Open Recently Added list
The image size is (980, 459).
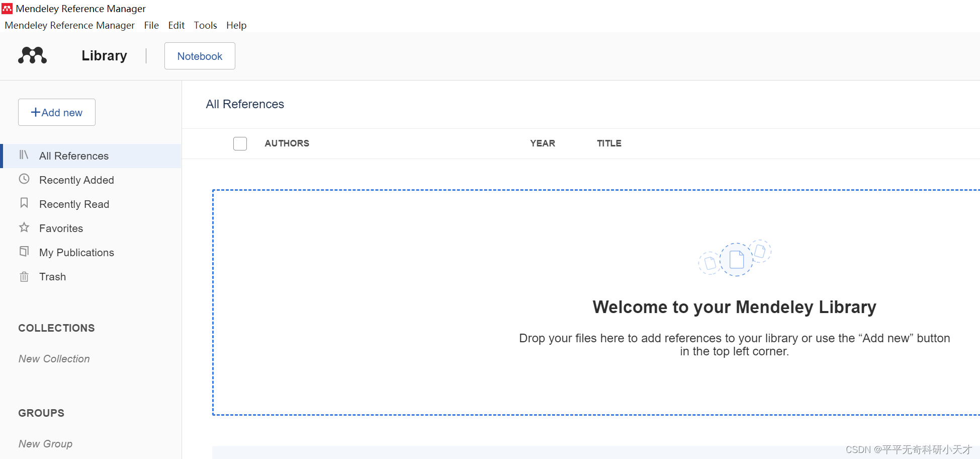point(91,180)
